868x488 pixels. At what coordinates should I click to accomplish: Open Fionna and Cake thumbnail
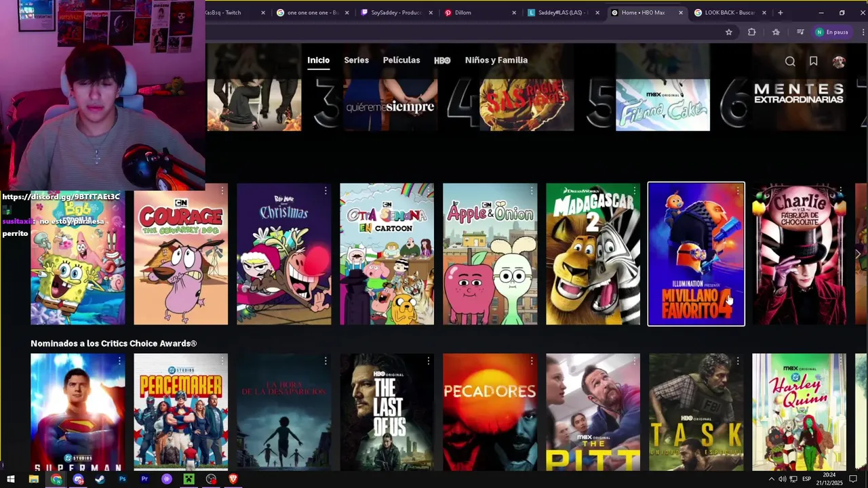point(663,104)
